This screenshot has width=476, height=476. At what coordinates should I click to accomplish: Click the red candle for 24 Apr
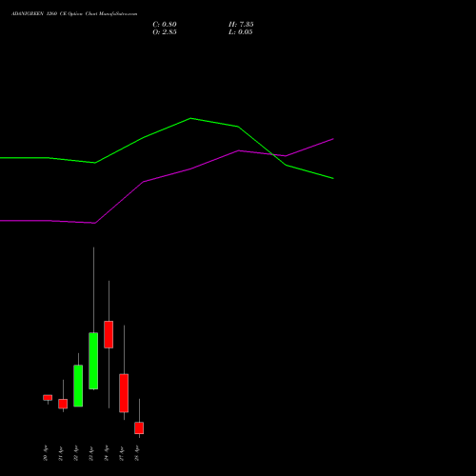pyautogui.click(x=109, y=334)
